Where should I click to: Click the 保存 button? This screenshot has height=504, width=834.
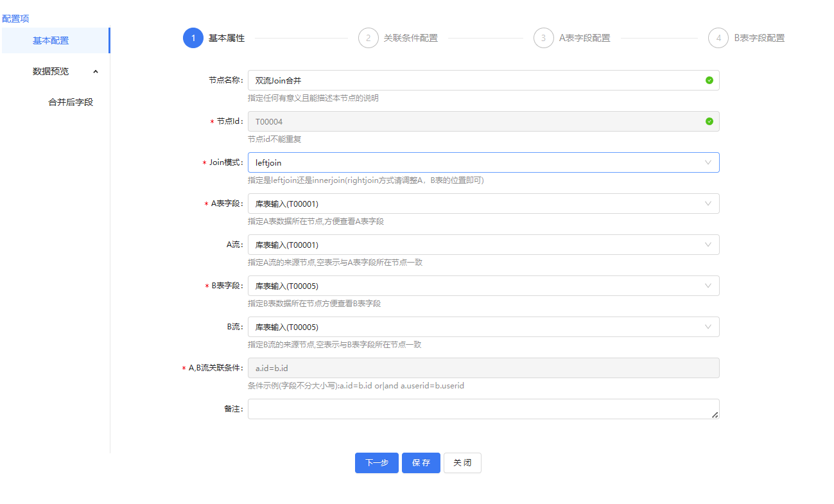[421, 463]
